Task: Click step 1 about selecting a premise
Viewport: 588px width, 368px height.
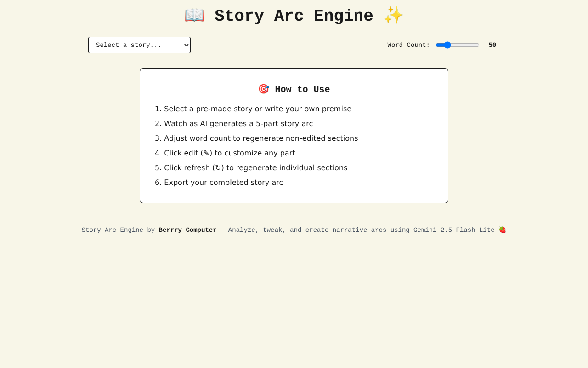Action: click(258, 109)
